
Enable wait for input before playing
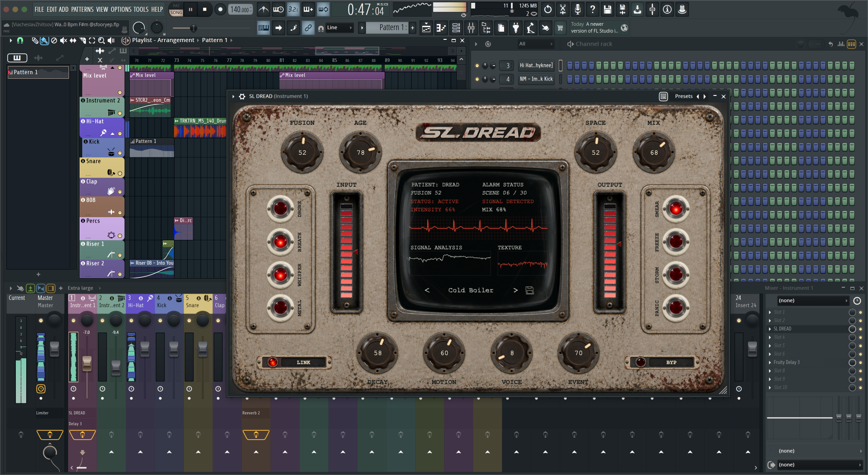pos(278,9)
